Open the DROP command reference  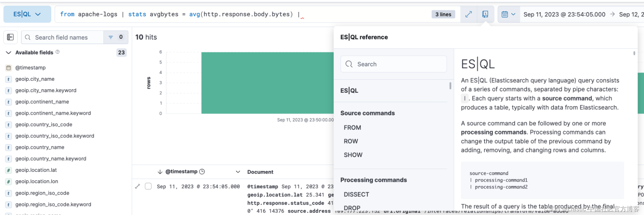tap(352, 208)
